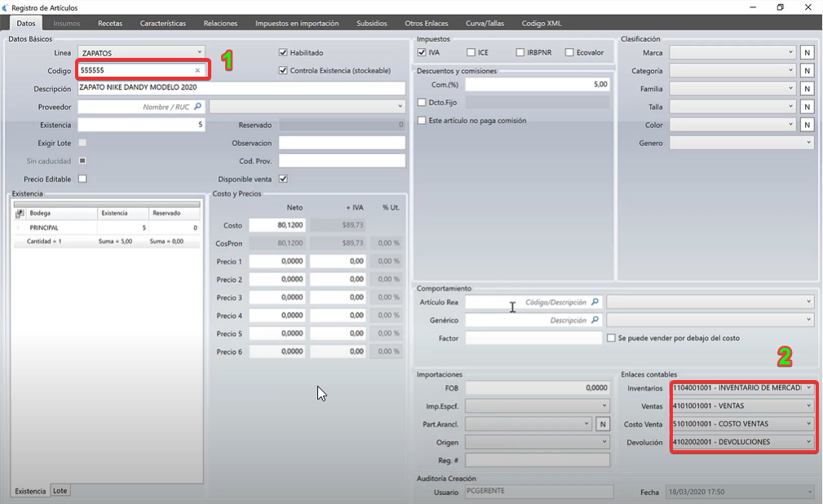Toggle the Disponible venta checkbox
The height and width of the screenshot is (504, 823).
[x=283, y=179]
